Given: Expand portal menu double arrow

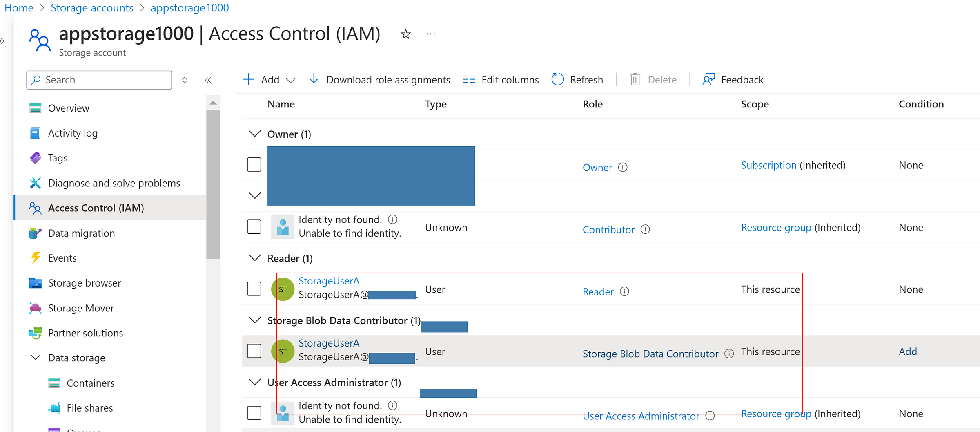Looking at the screenshot, I should coord(2,40).
